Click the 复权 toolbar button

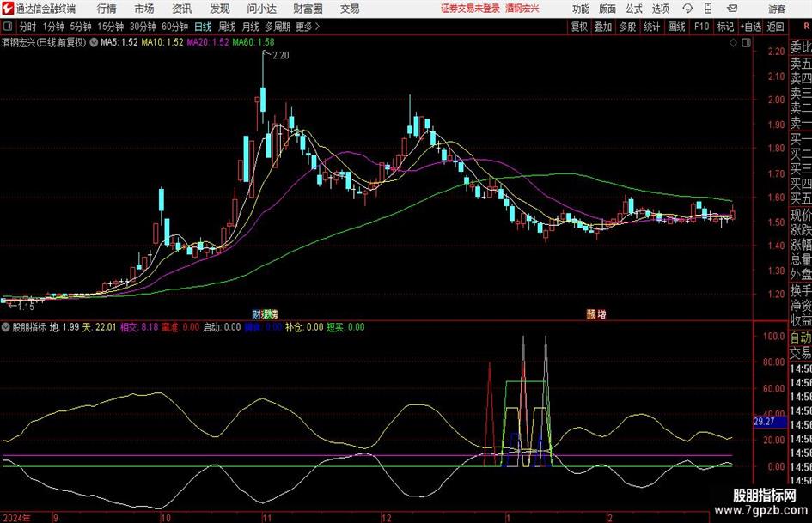click(579, 27)
